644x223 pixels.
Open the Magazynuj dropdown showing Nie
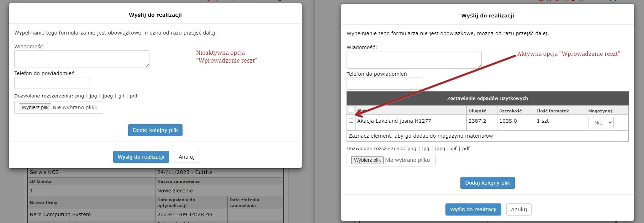(x=600, y=123)
